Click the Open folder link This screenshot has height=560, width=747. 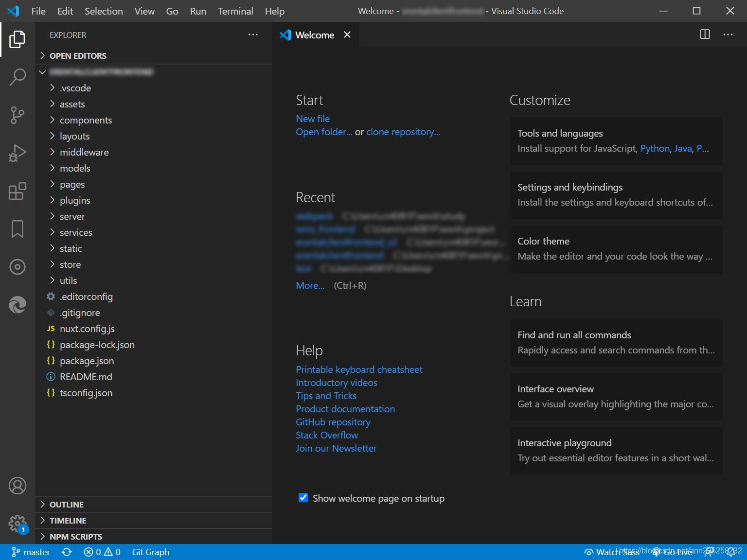(324, 132)
